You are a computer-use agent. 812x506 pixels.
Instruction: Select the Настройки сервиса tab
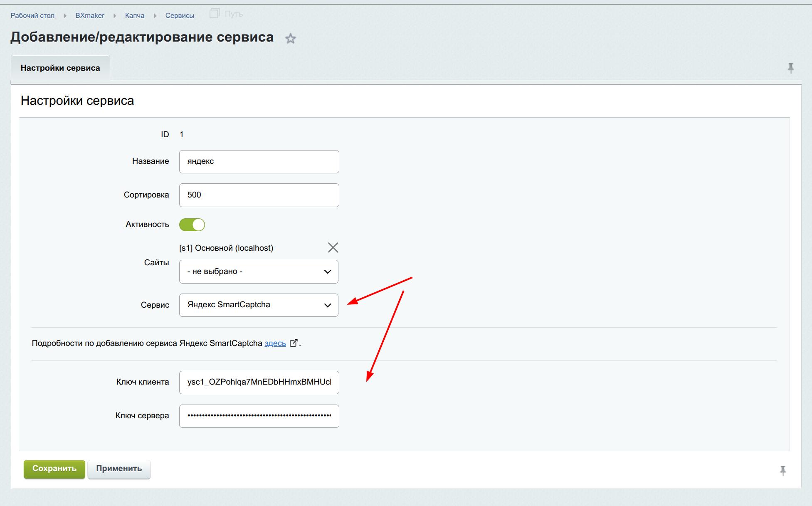(60, 68)
